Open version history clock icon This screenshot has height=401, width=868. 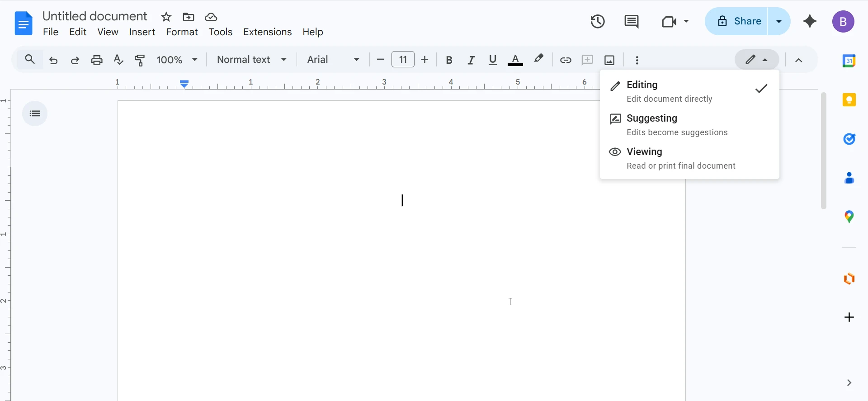598,21
